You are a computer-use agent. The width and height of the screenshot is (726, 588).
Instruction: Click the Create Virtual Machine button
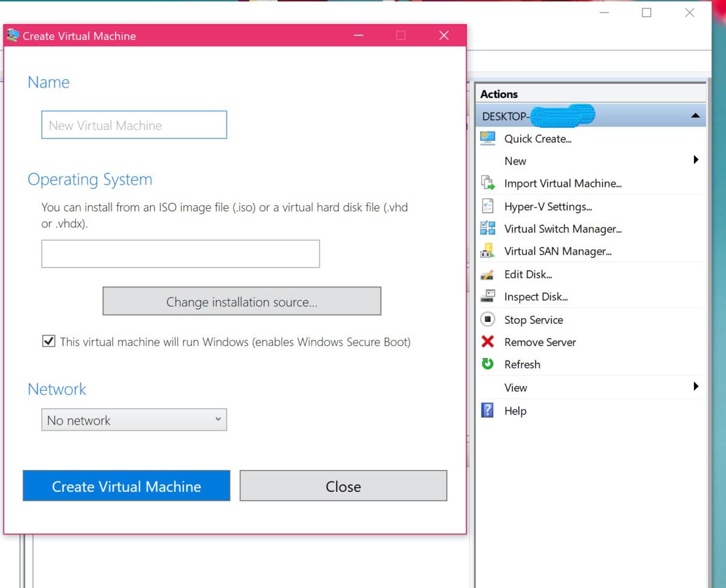pyautogui.click(x=126, y=486)
